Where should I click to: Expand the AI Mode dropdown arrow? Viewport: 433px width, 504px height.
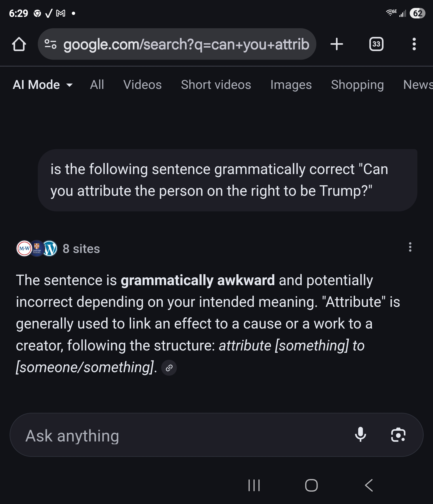pyautogui.click(x=69, y=85)
